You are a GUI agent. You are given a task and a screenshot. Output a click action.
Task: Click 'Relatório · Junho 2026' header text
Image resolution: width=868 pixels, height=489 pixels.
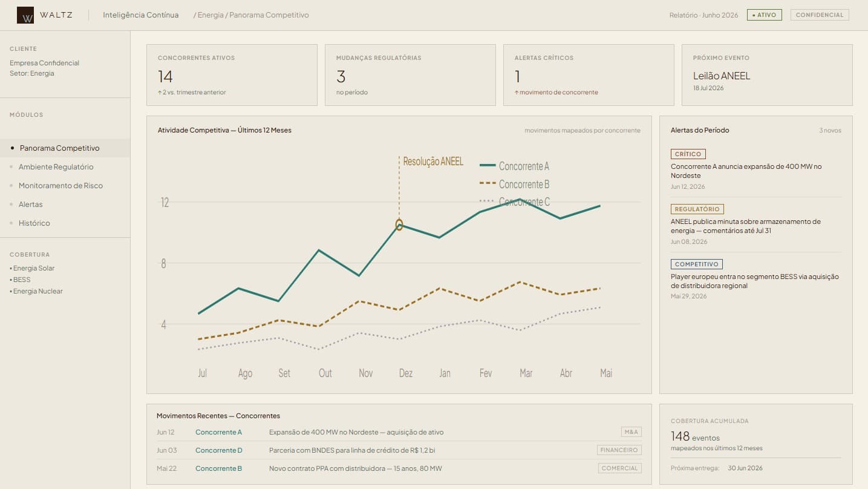(x=704, y=15)
